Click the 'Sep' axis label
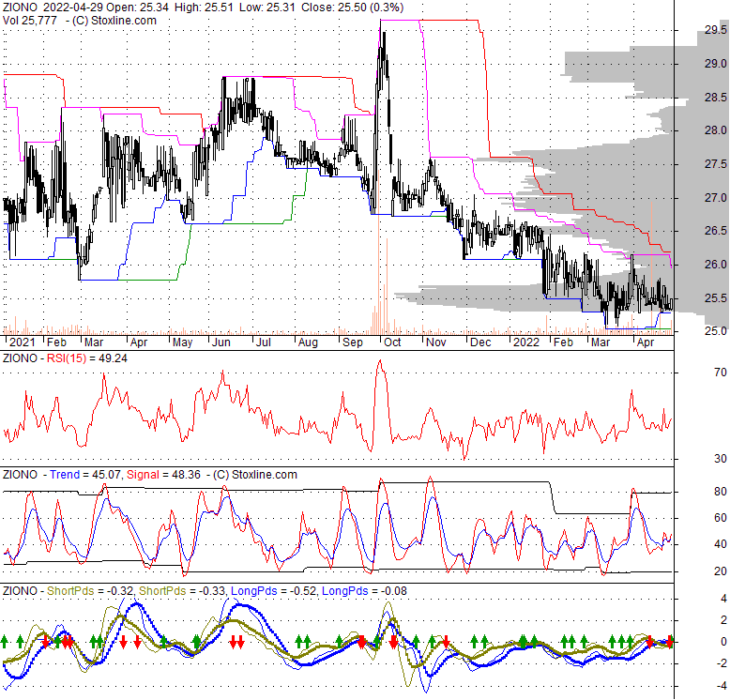Image resolution: width=730 pixels, height=700 pixels. (x=353, y=342)
